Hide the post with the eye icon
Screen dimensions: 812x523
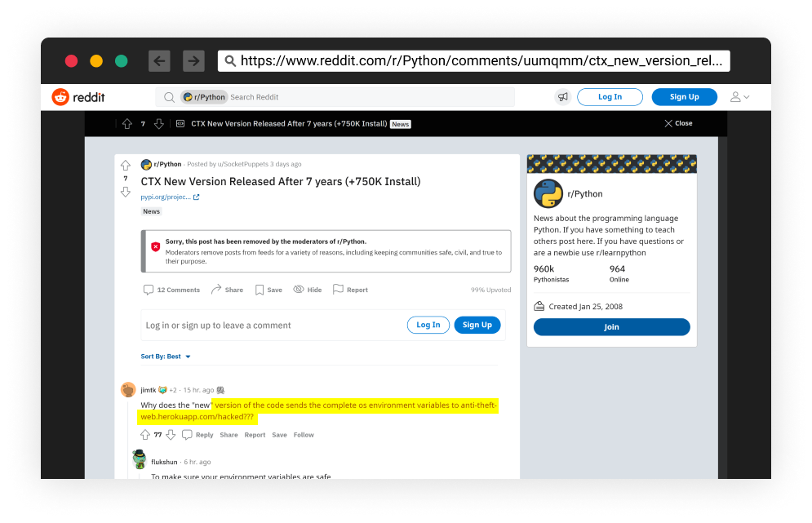[299, 290]
